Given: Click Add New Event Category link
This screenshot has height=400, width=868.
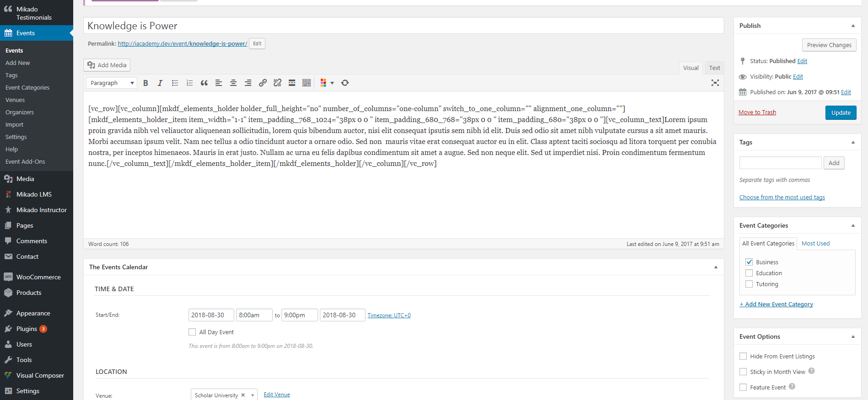Looking at the screenshot, I should point(776,304).
